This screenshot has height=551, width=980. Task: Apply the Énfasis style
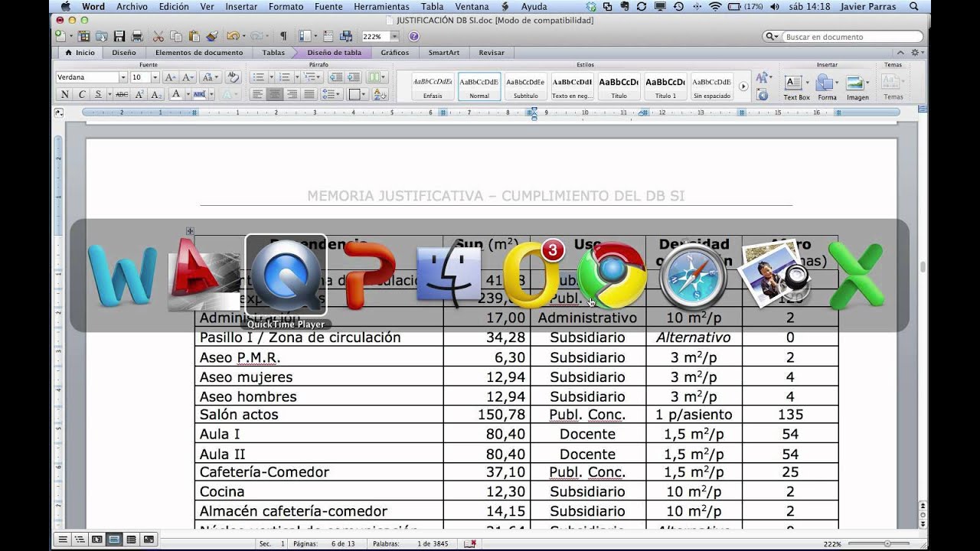pyautogui.click(x=433, y=86)
